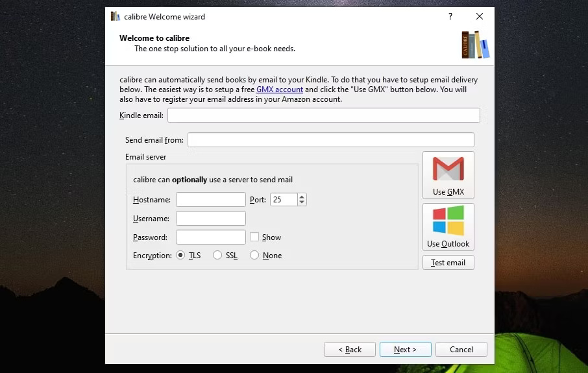Viewport: 588px width, 373px height.
Task: Focus the Send email from field
Action: (x=331, y=140)
